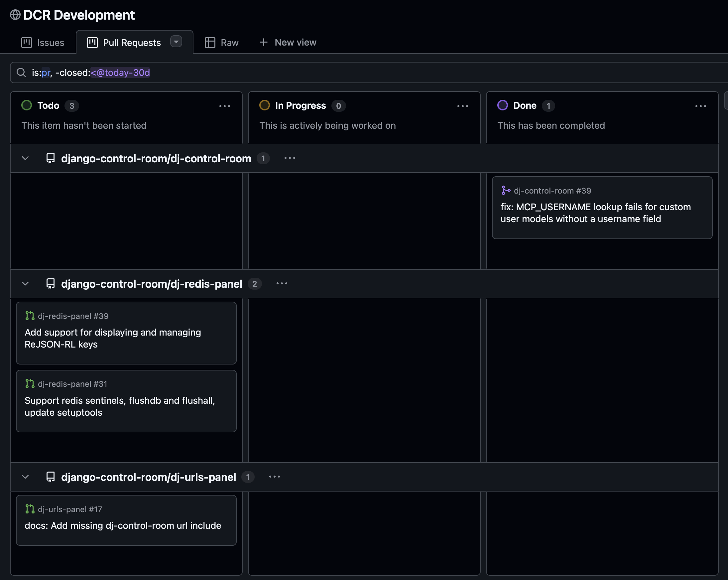Click the dj-control-room group count badge
Screen dimensions: 728x580
(263, 158)
